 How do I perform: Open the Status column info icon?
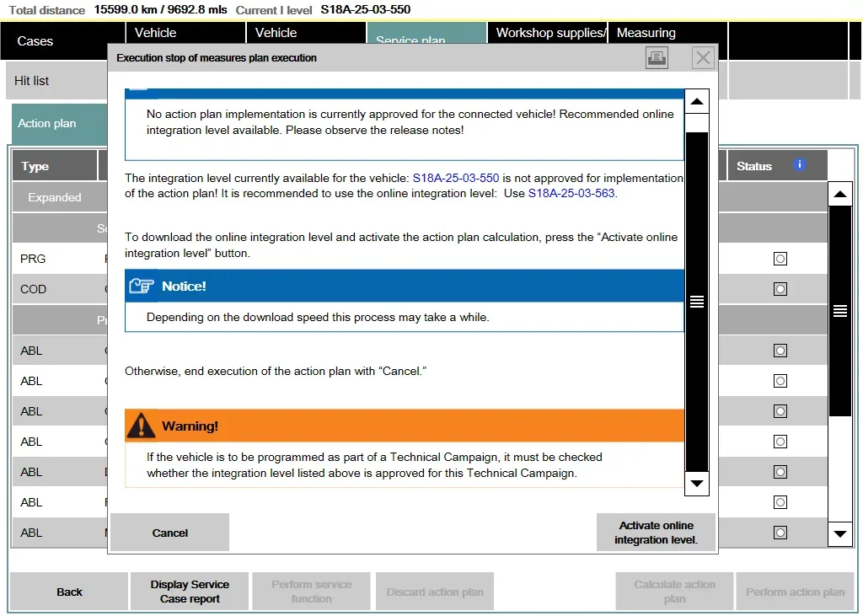[799, 164]
